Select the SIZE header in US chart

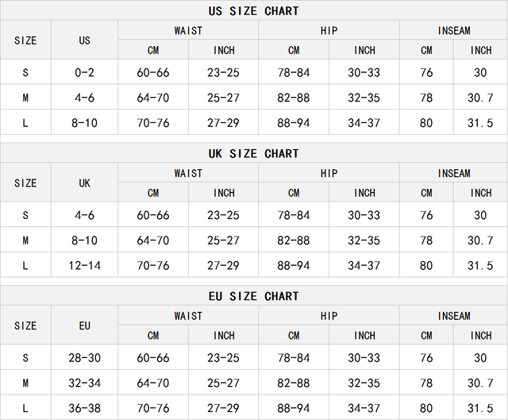click(x=25, y=40)
